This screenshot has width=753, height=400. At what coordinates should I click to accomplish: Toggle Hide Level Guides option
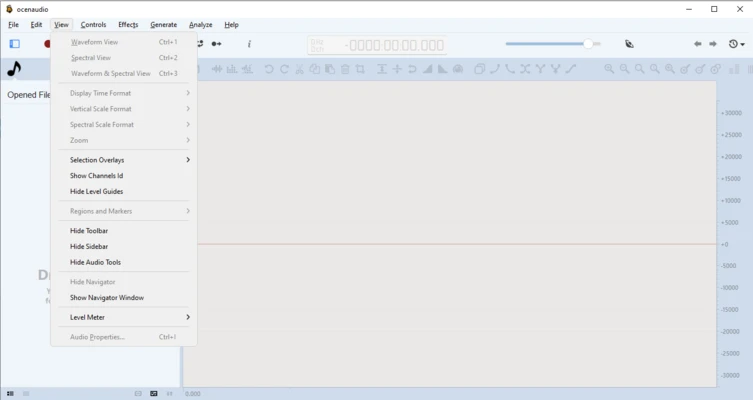pyautogui.click(x=124, y=192)
